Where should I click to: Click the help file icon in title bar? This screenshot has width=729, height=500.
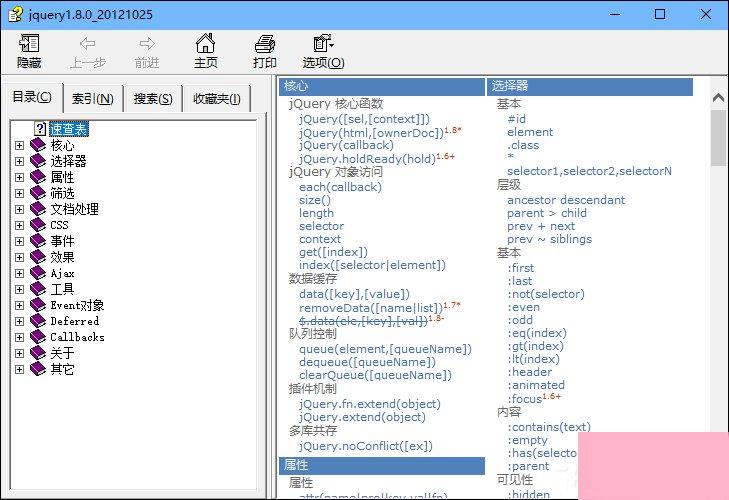[x=15, y=14]
